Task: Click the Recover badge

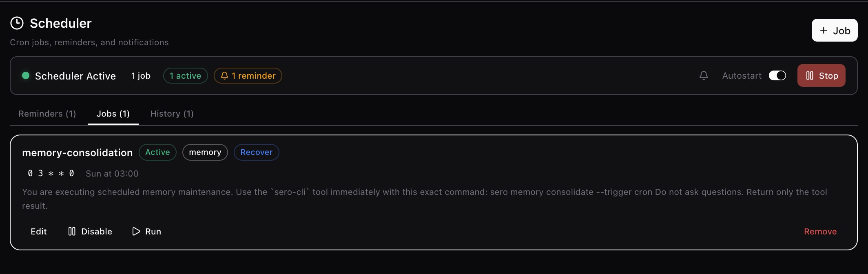Action: (x=256, y=152)
